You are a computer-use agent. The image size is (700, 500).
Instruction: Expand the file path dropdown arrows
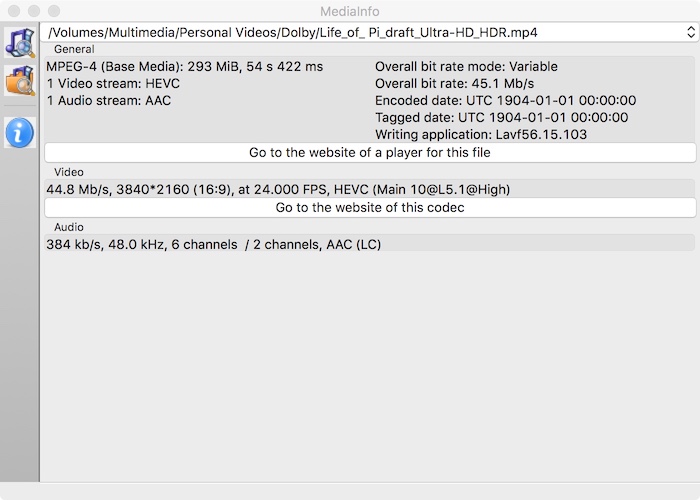pos(690,32)
